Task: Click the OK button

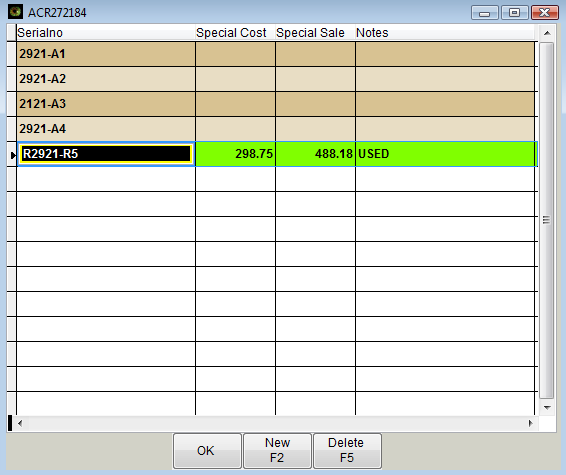Action: tap(207, 450)
